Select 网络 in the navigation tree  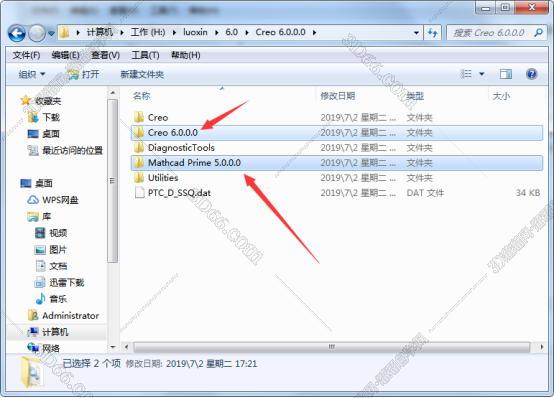(x=51, y=349)
